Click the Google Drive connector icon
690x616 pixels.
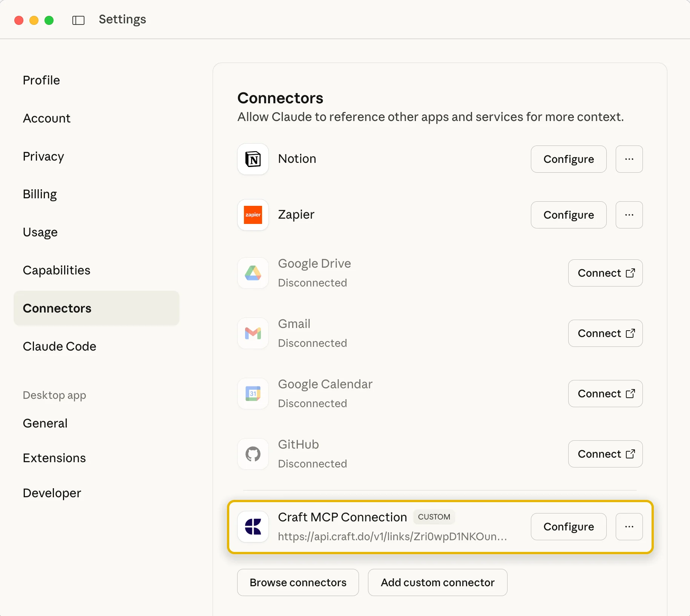click(253, 273)
